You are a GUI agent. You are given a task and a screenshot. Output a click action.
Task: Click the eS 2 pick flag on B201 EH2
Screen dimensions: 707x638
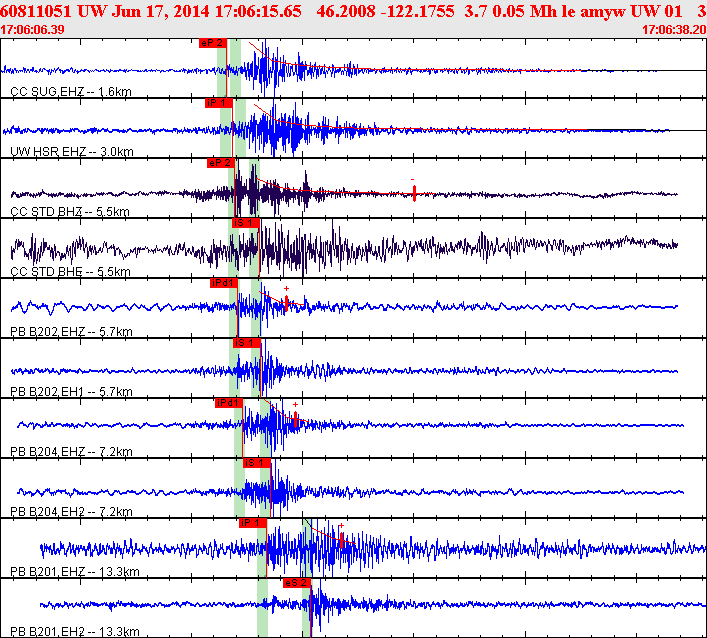(297, 583)
